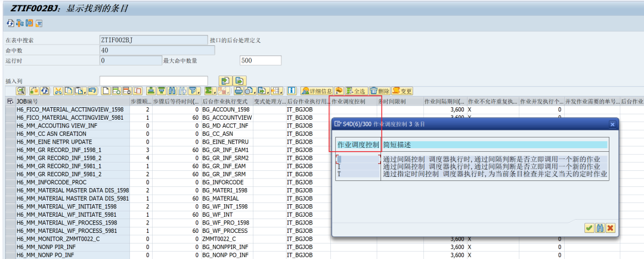
Task: Click the 后台作业执行变式 column header
Action: [x=227, y=102]
